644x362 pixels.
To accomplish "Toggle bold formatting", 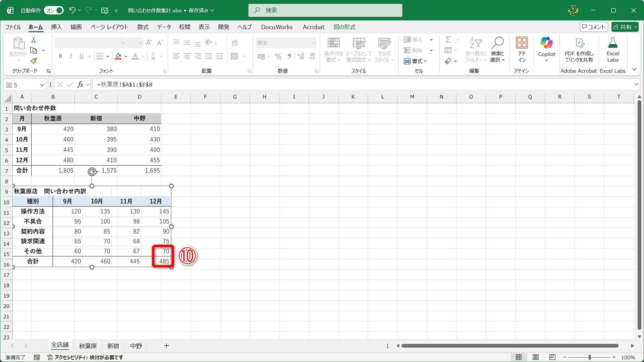I will [x=60, y=56].
